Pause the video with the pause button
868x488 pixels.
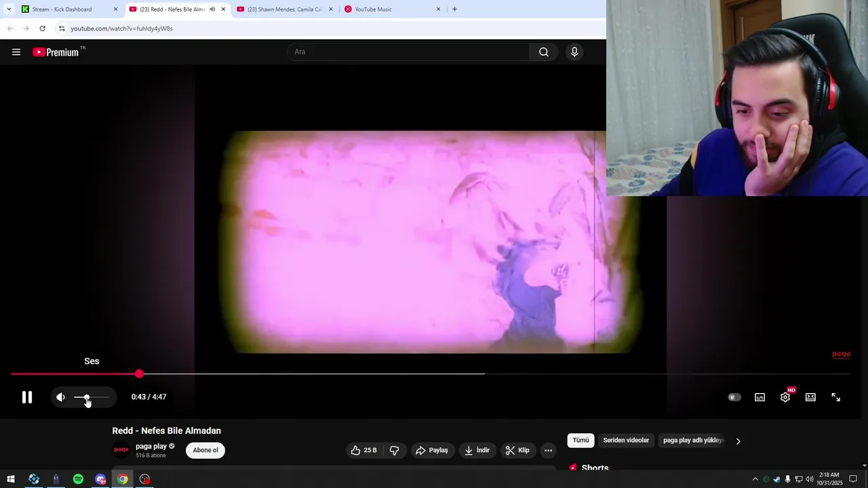point(27,397)
